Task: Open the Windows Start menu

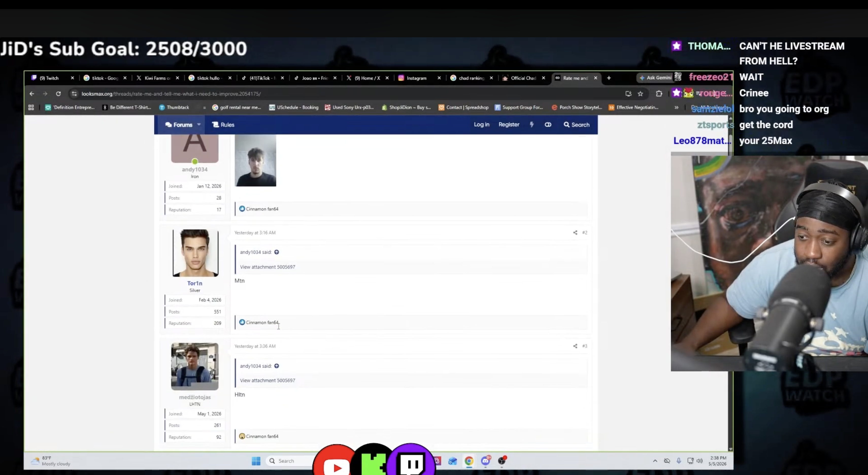Action: point(256,461)
